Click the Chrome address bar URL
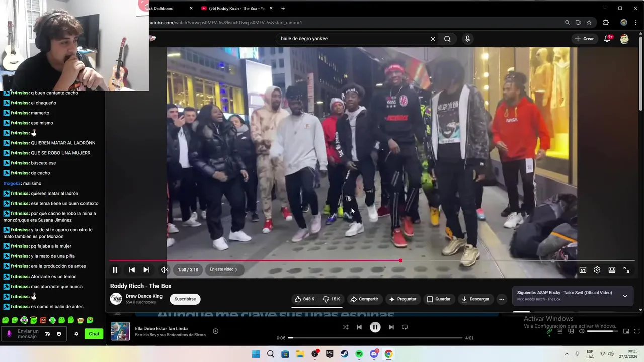The height and width of the screenshot is (362, 644). coord(225,22)
